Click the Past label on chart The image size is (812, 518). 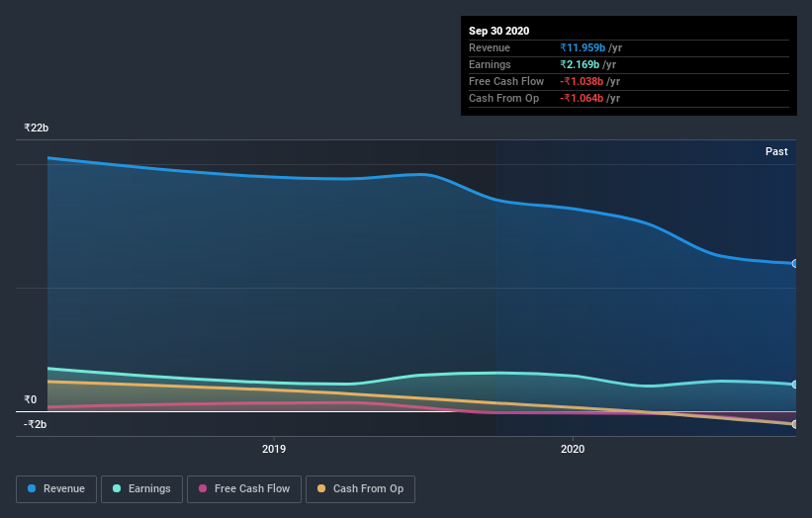[x=776, y=151]
